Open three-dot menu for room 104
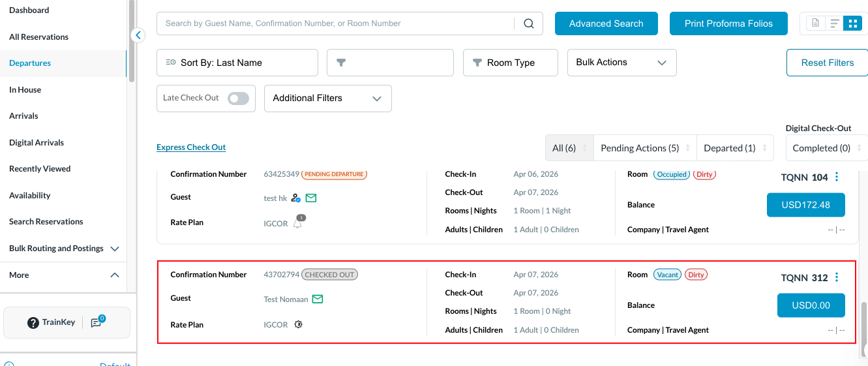This screenshot has height=366, width=868. [837, 177]
